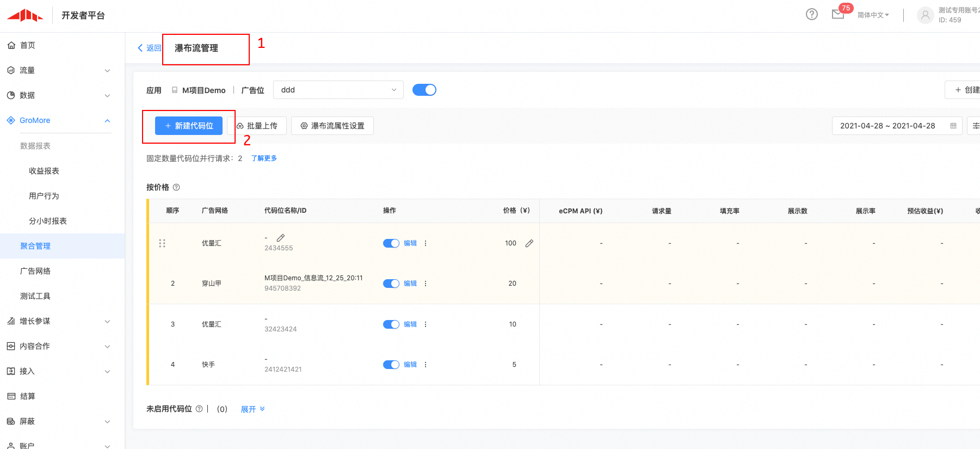Expand the 屏蔽 sidebar menu
This screenshot has height=449, width=980.
tap(107, 422)
